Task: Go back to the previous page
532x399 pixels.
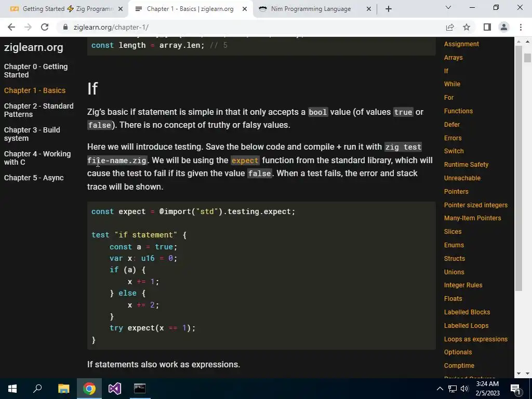Action: click(11, 27)
